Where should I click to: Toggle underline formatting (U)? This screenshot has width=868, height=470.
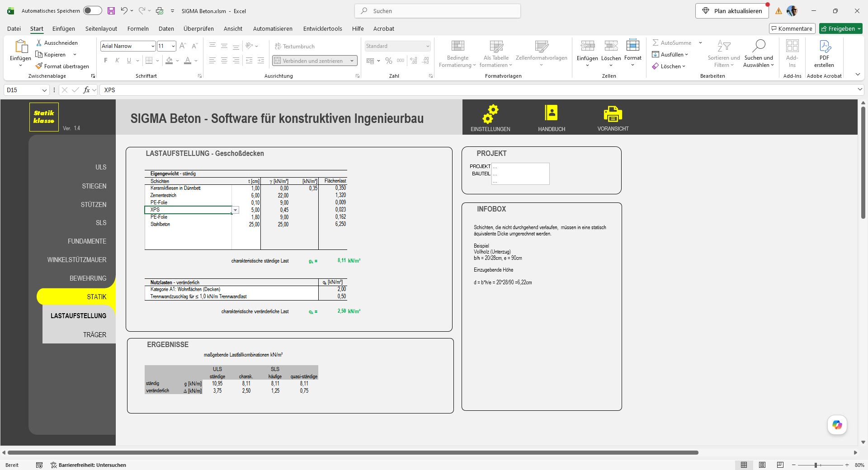coord(129,61)
